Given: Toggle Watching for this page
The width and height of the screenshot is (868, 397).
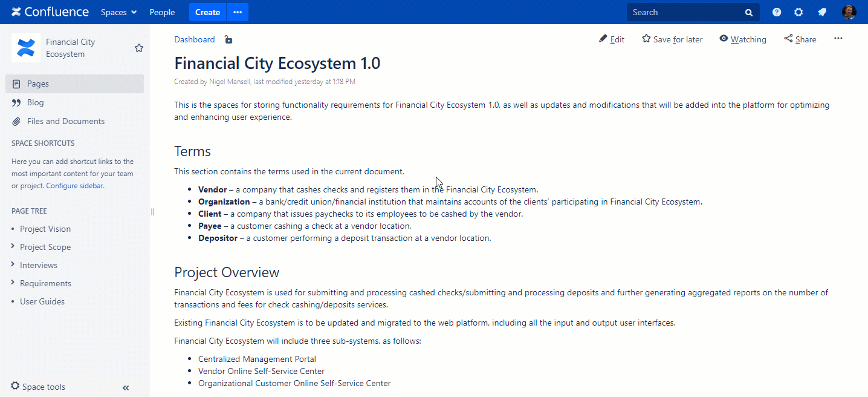Looking at the screenshot, I should (743, 39).
